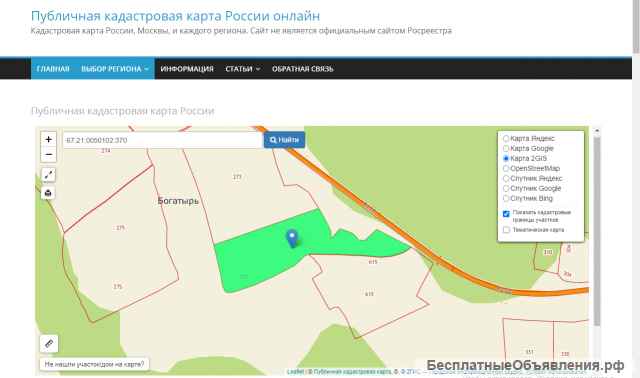Click the browser page vertical scrollbar

(636, 27)
